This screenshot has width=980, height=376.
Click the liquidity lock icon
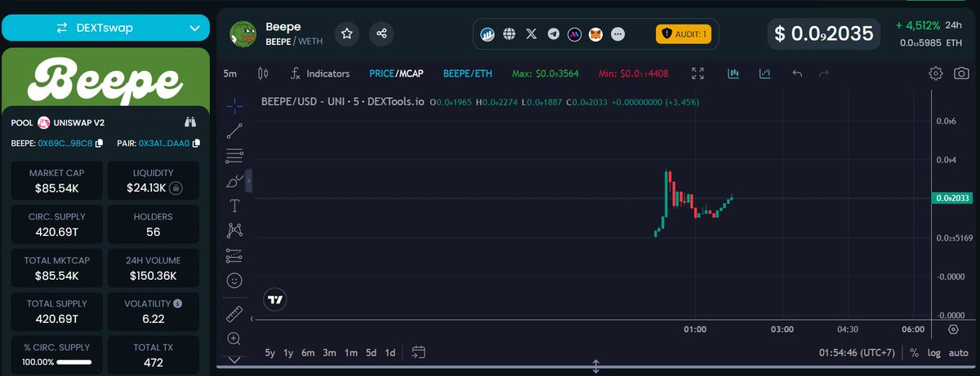176,188
